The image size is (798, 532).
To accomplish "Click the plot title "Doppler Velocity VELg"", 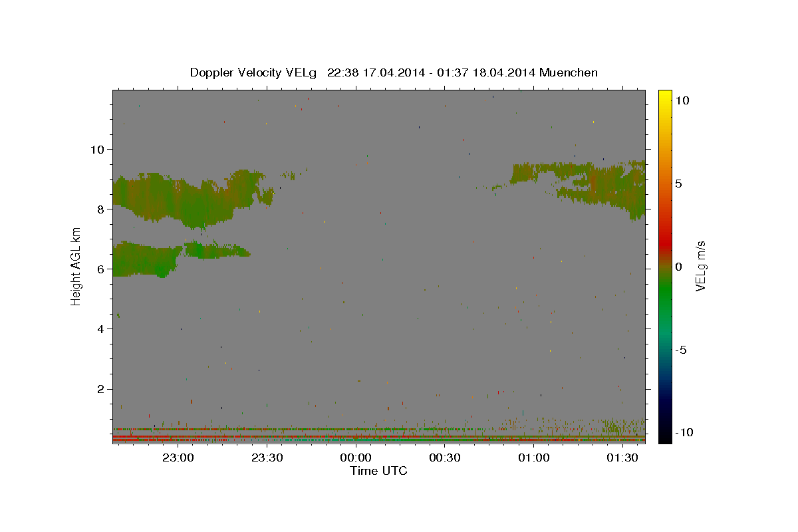I will (x=253, y=72).
